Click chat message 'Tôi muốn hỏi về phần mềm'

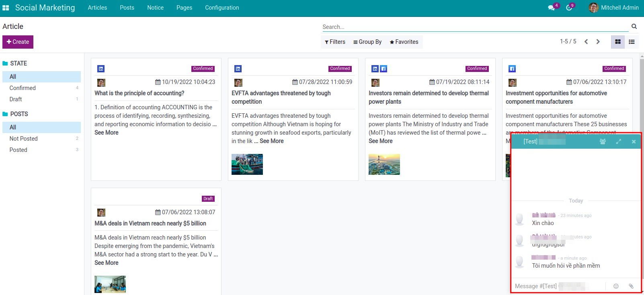(566, 266)
